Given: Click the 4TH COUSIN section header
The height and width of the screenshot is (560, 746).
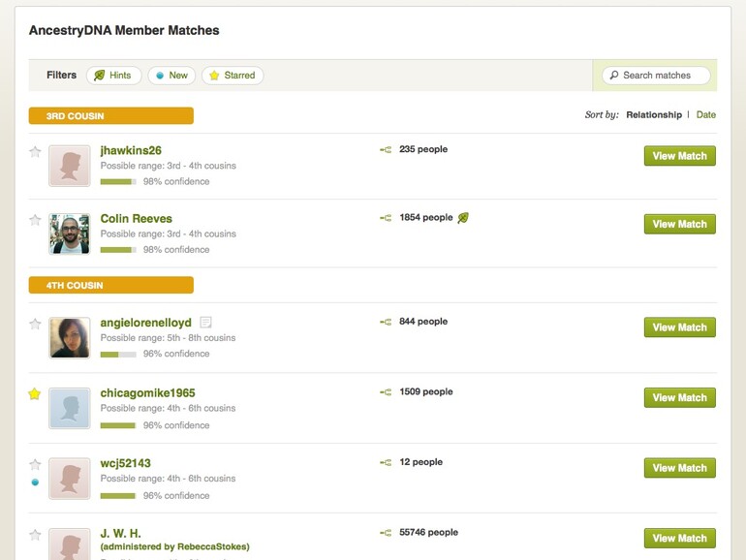Looking at the screenshot, I should coord(110,285).
